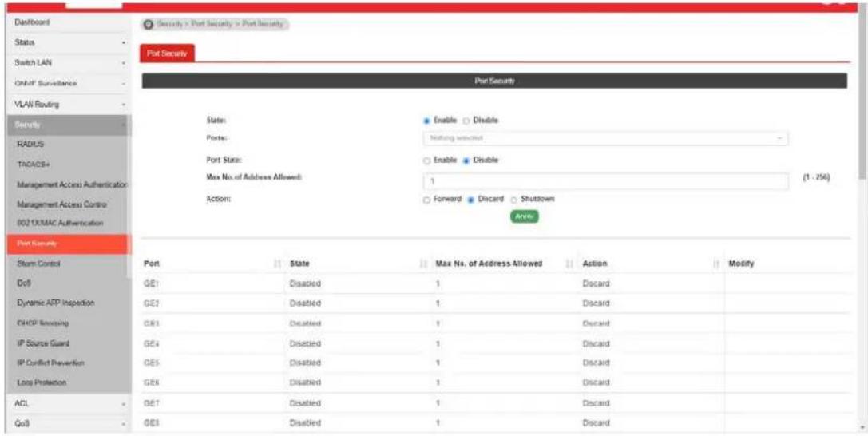
Task: Open IP Source Guard page
Action: [43, 343]
